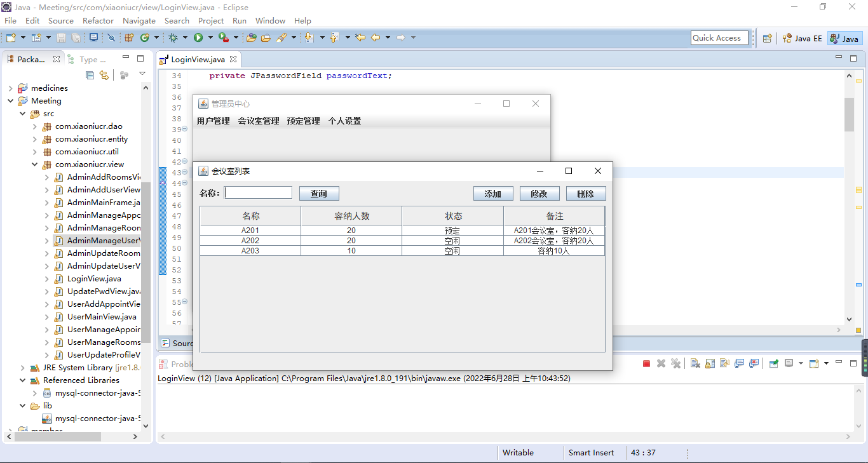The image size is (868, 463).
Task: Click the 名称 search input field
Action: (259, 192)
